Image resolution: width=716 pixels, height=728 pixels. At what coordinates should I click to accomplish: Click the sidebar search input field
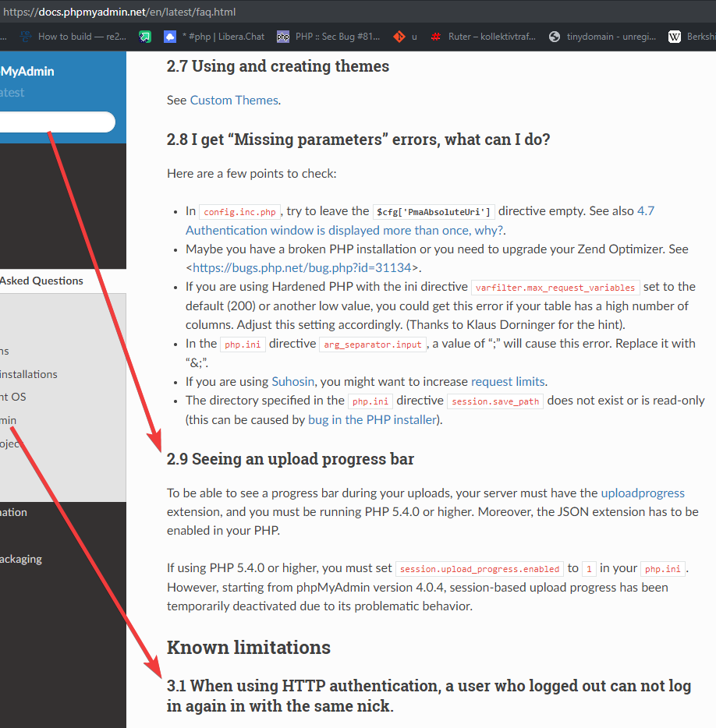[x=55, y=122]
